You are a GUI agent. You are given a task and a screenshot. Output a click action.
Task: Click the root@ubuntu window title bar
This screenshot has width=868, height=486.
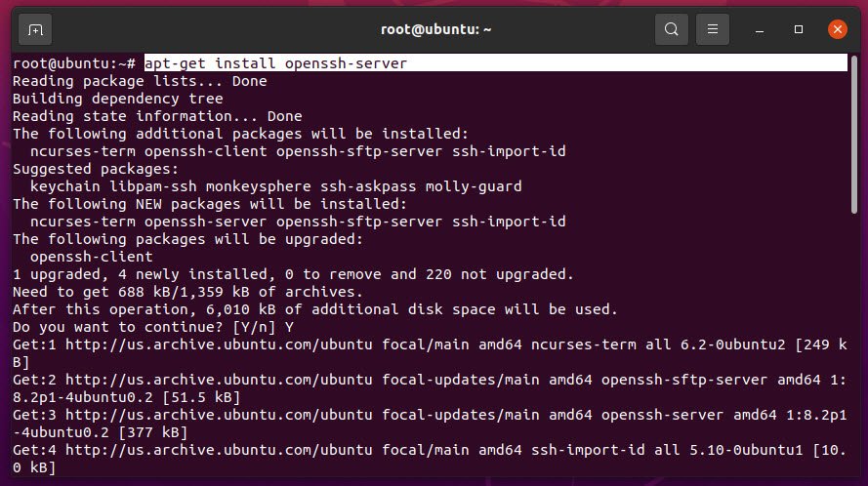coord(436,29)
